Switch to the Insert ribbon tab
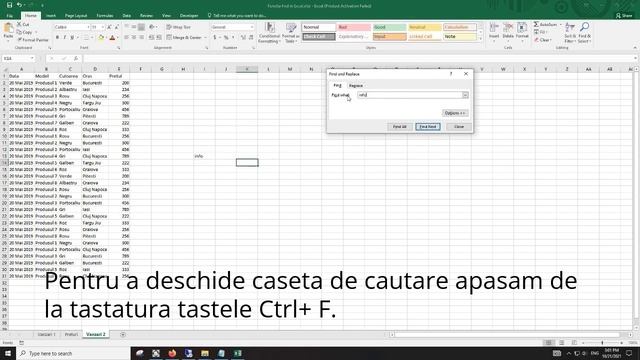This screenshot has height=360, width=640. (51, 16)
